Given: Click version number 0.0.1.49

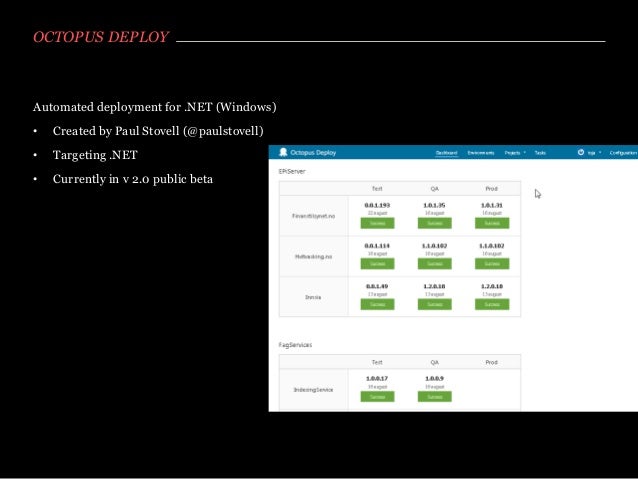Looking at the screenshot, I should 377,286.
